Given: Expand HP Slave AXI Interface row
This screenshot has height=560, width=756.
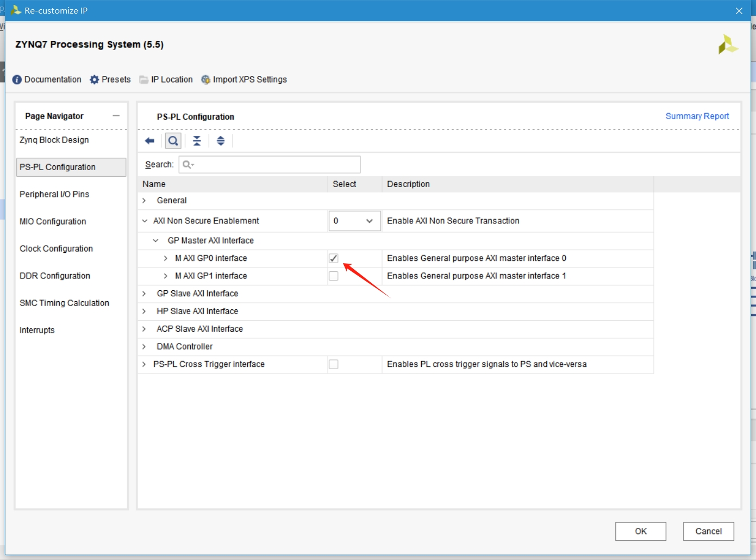Looking at the screenshot, I should coord(144,311).
